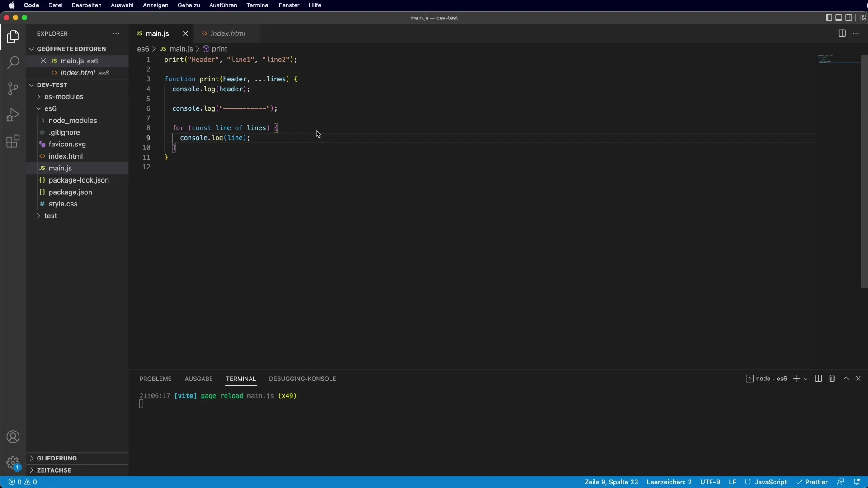Click Prettier status bar item
The image size is (868, 488).
point(812,482)
